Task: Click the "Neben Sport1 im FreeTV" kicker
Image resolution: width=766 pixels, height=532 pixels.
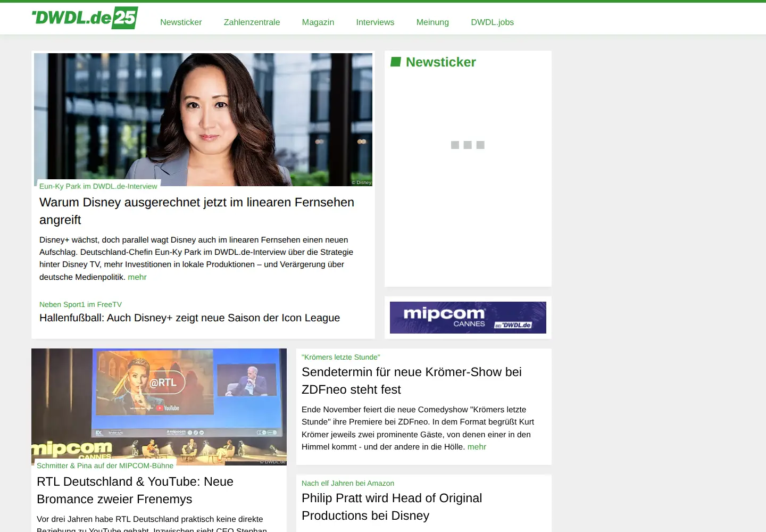Action: click(80, 304)
